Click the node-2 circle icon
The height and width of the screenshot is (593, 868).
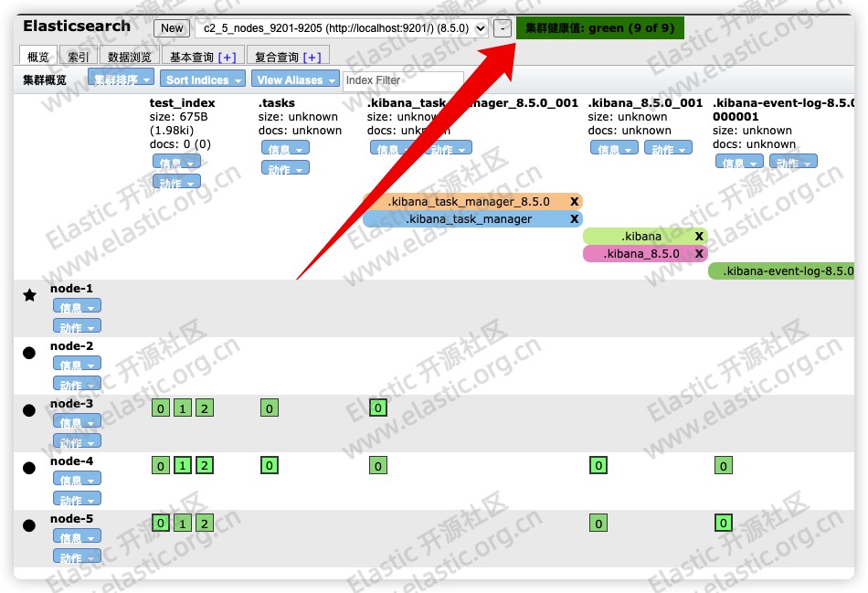click(x=29, y=353)
